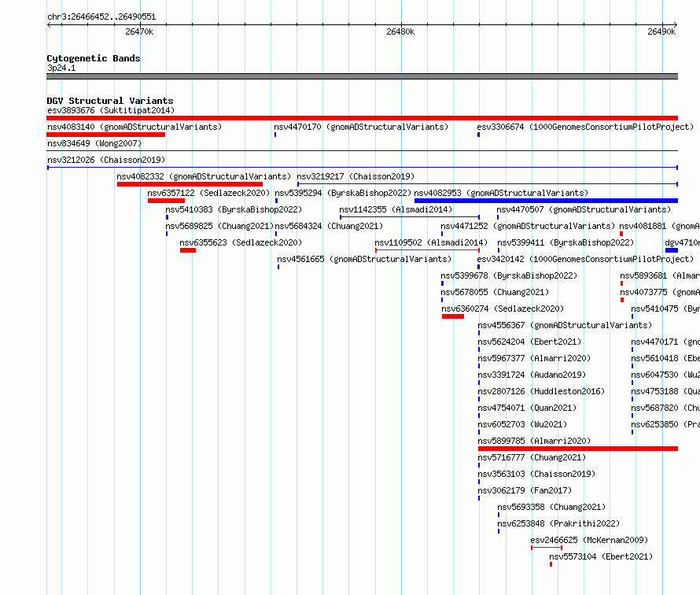Click the blue nsv3219217 span line
Screen dimensions: 700x595
click(488, 184)
